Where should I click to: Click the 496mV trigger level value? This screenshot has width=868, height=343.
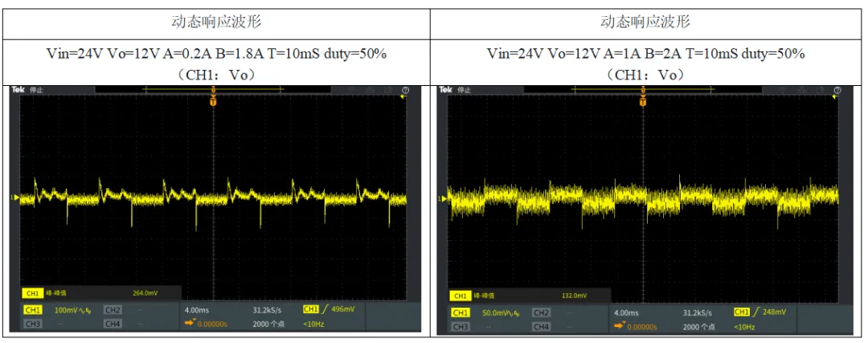342,310
